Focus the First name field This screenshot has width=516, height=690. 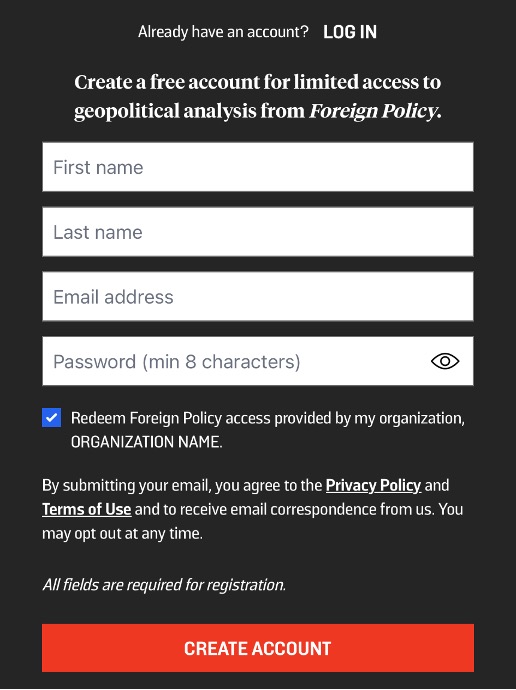click(x=258, y=167)
